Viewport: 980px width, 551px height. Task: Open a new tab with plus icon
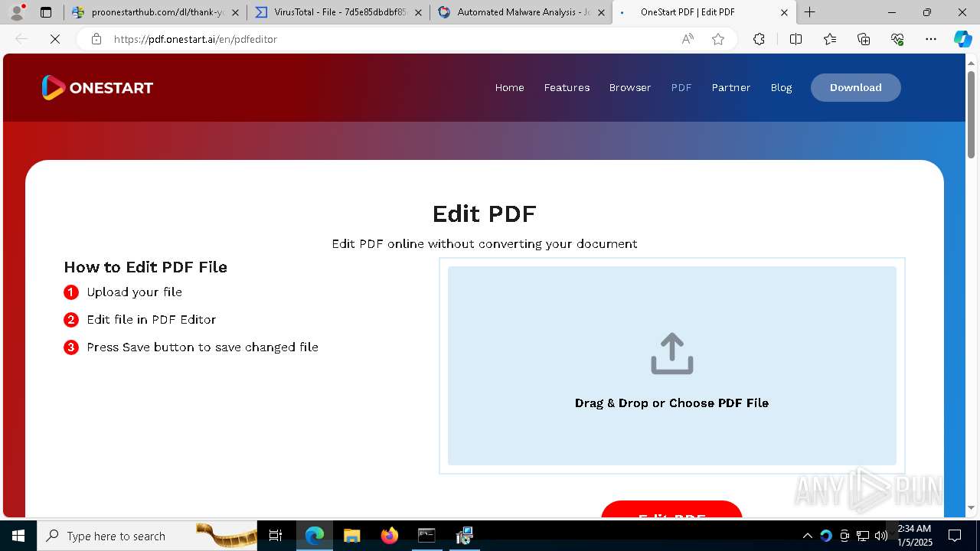809,12
